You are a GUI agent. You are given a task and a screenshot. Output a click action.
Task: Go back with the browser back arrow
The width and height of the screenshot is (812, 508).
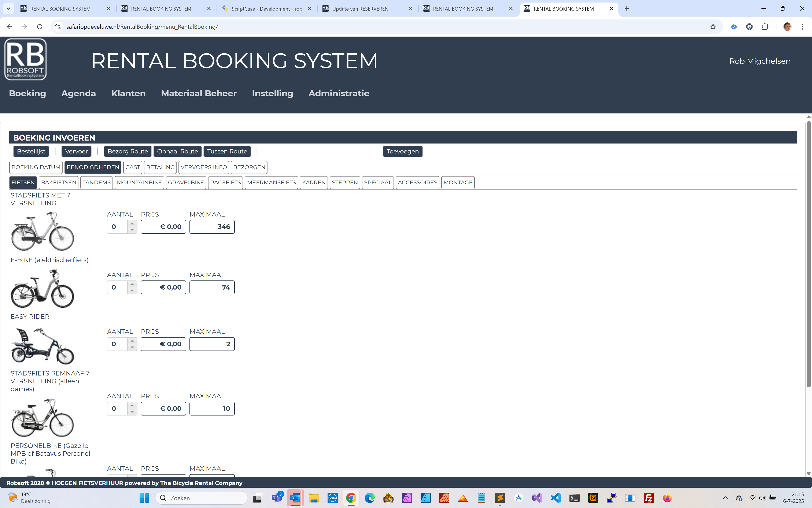[9, 26]
